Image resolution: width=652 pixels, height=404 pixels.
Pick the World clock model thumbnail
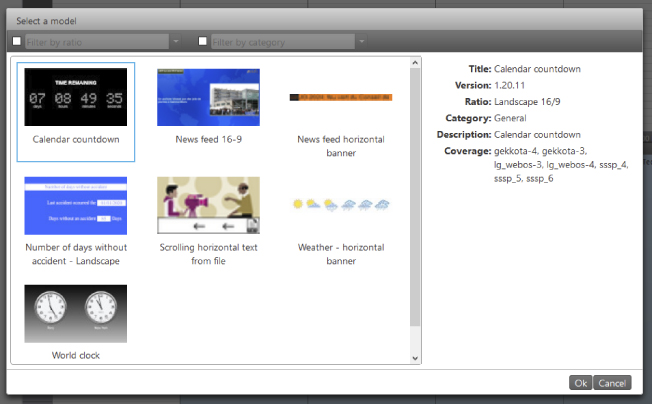click(76, 313)
